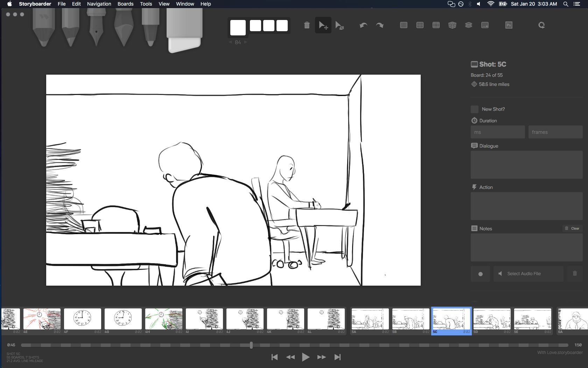
Task: Pick the last small palette swatch
Action: 282,26
